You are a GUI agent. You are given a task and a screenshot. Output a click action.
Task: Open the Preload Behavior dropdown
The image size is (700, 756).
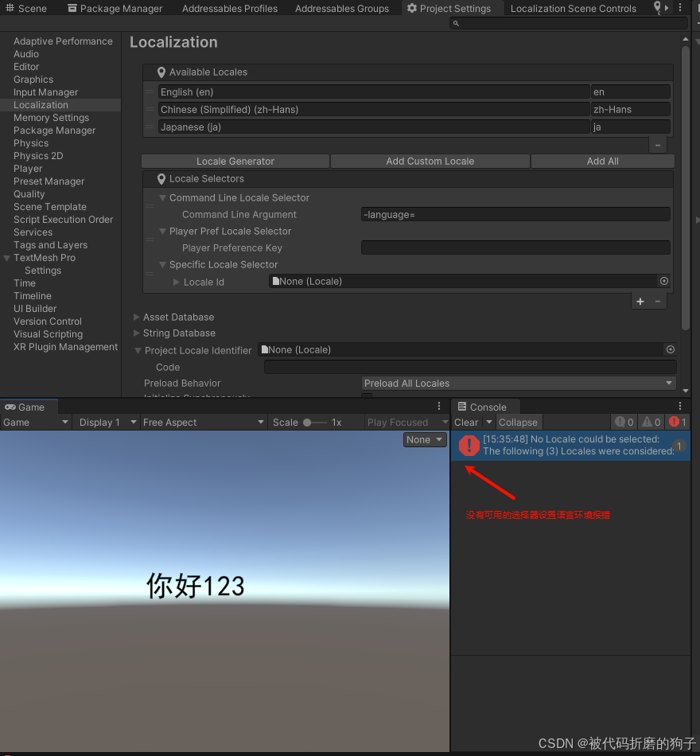(519, 384)
